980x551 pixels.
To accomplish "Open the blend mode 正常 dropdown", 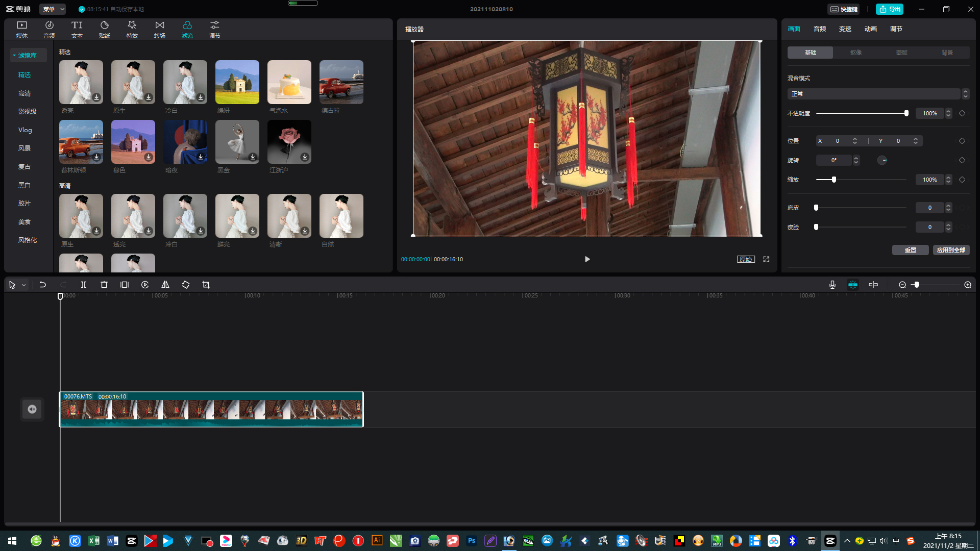I will coord(878,94).
